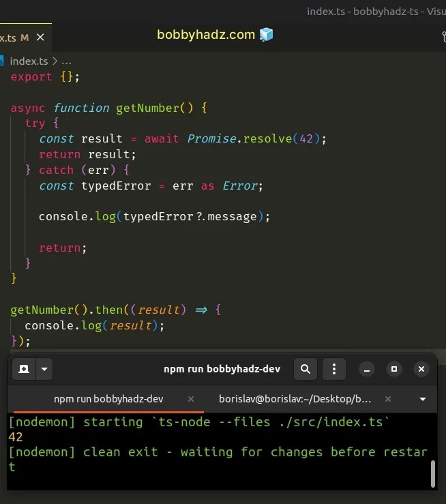
Task: Expand the terminal tabs list dropdown
Action: click(423, 399)
